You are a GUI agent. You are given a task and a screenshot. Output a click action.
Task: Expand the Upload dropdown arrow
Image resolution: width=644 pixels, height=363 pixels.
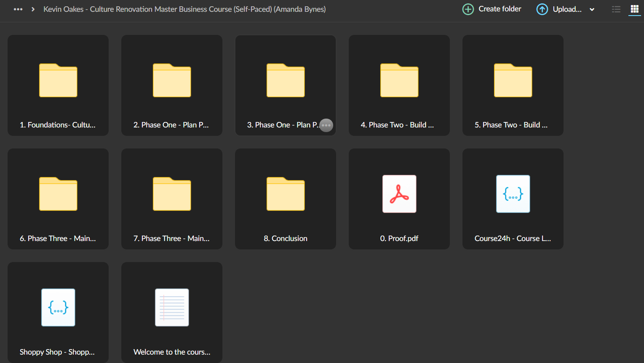pyautogui.click(x=592, y=10)
